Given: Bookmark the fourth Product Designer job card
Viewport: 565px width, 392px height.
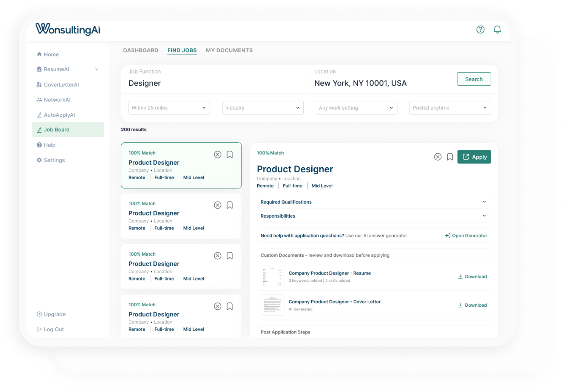Looking at the screenshot, I should (230, 307).
